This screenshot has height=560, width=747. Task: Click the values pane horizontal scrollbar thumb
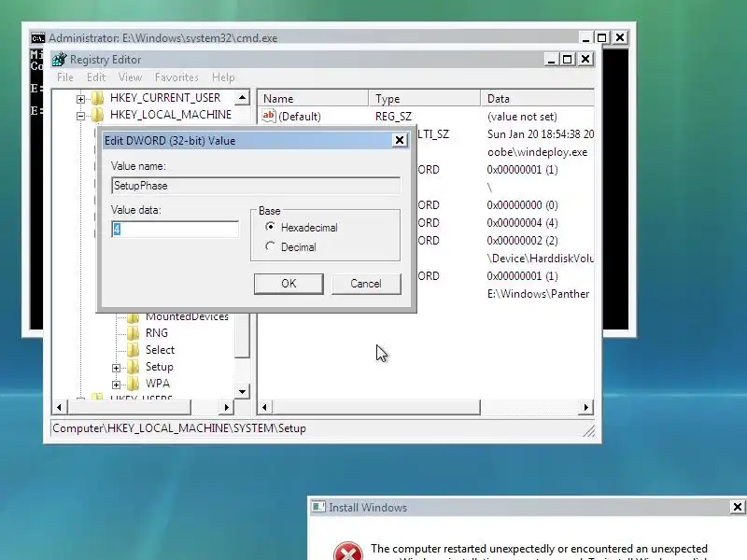376,407
